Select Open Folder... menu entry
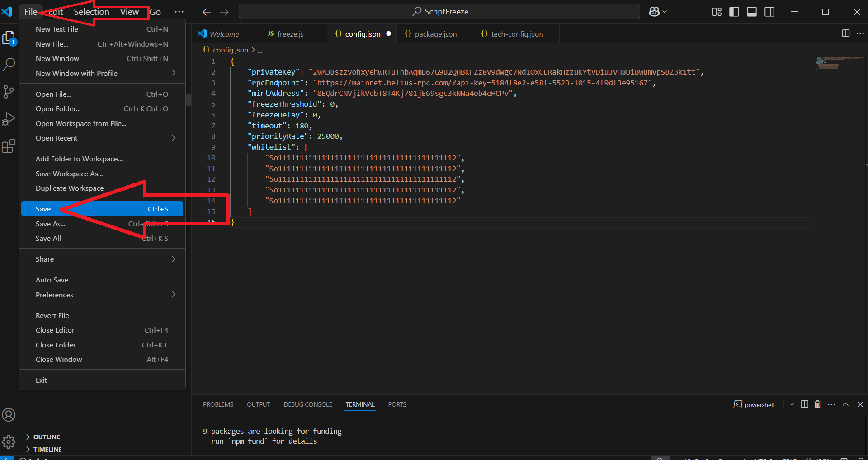 pyautogui.click(x=102, y=109)
